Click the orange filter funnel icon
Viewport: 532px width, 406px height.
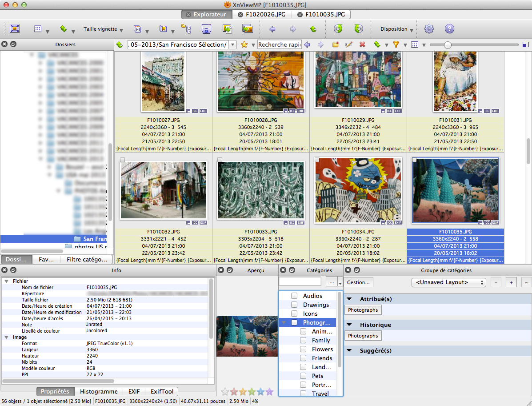[396, 44]
